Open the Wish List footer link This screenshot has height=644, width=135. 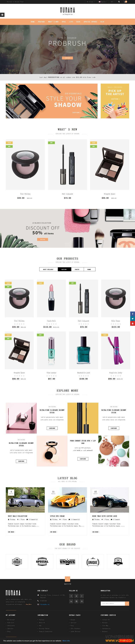click(10, 622)
